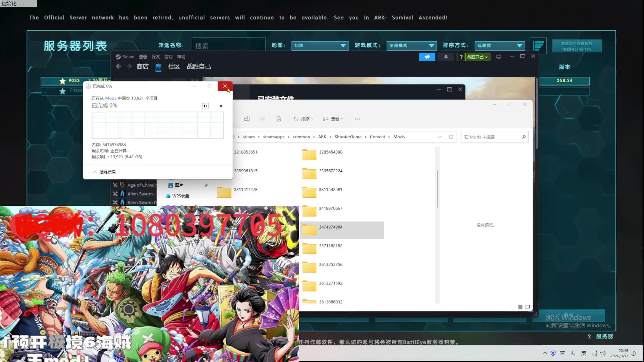This screenshot has height=362, width=644.
Task: Open the Explorer more options ellipsis
Action: [357, 119]
